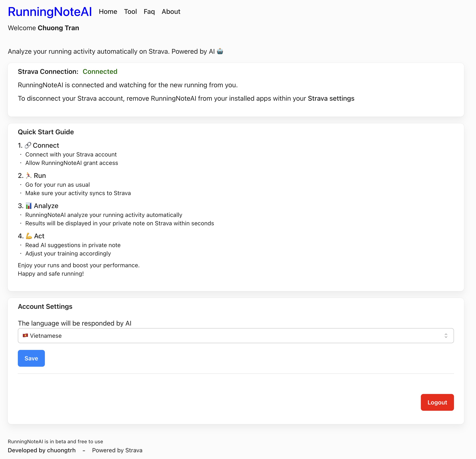
Task: Open the Home menu item
Action: click(108, 12)
